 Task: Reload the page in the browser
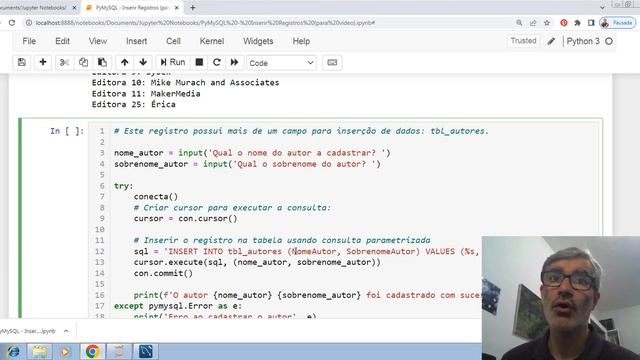pos(12,23)
